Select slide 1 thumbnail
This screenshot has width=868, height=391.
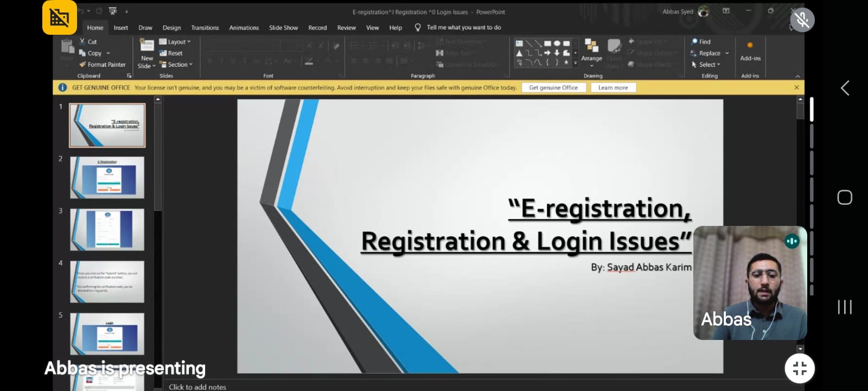(107, 125)
